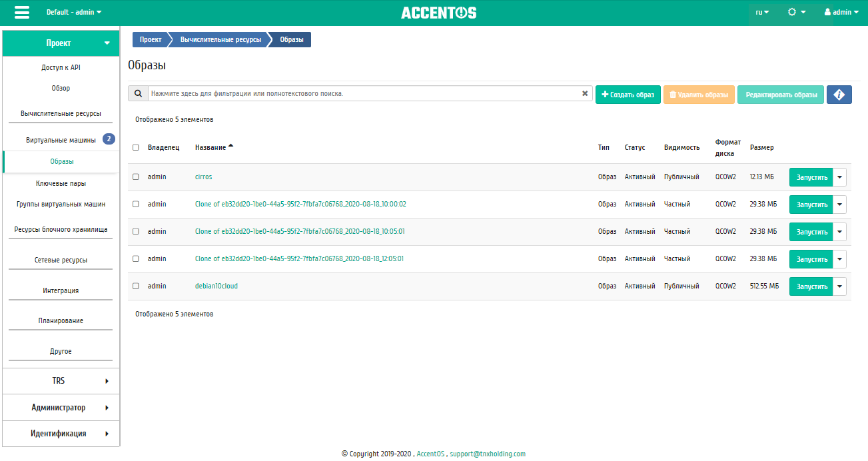Open Группы виртуальных машин menu item
Screen dimensions: 868x461
tap(61, 204)
